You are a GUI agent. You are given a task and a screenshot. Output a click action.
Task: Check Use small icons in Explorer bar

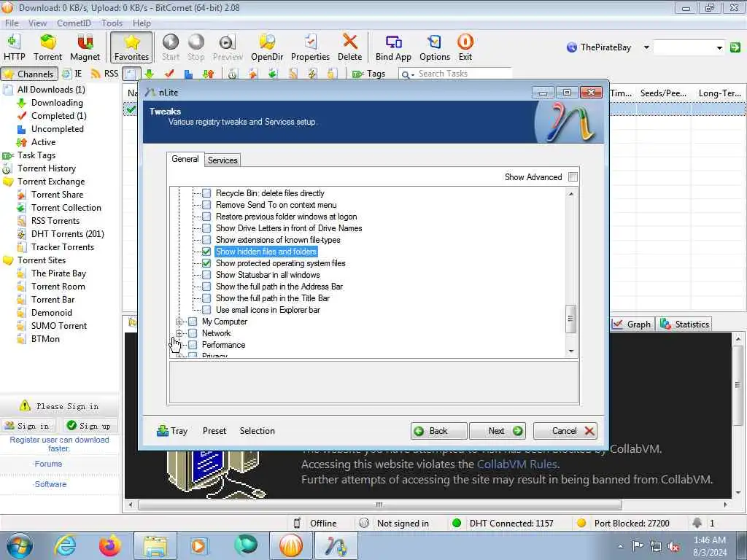pyautogui.click(x=206, y=309)
